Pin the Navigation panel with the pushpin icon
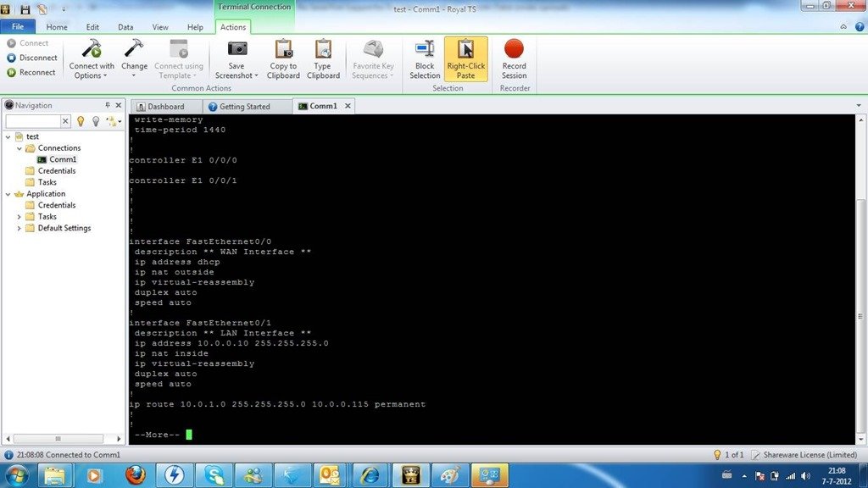This screenshot has width=868, height=488. (x=108, y=105)
